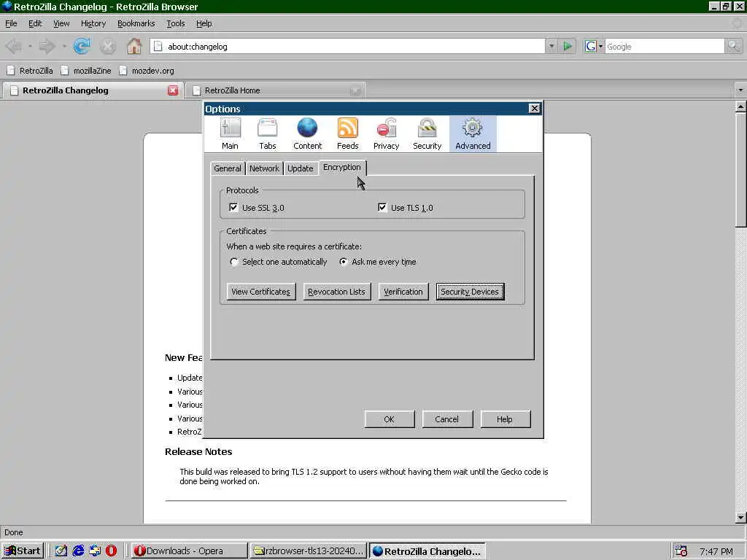Open the Feeds options pane
This screenshot has width=747, height=560.
(347, 134)
